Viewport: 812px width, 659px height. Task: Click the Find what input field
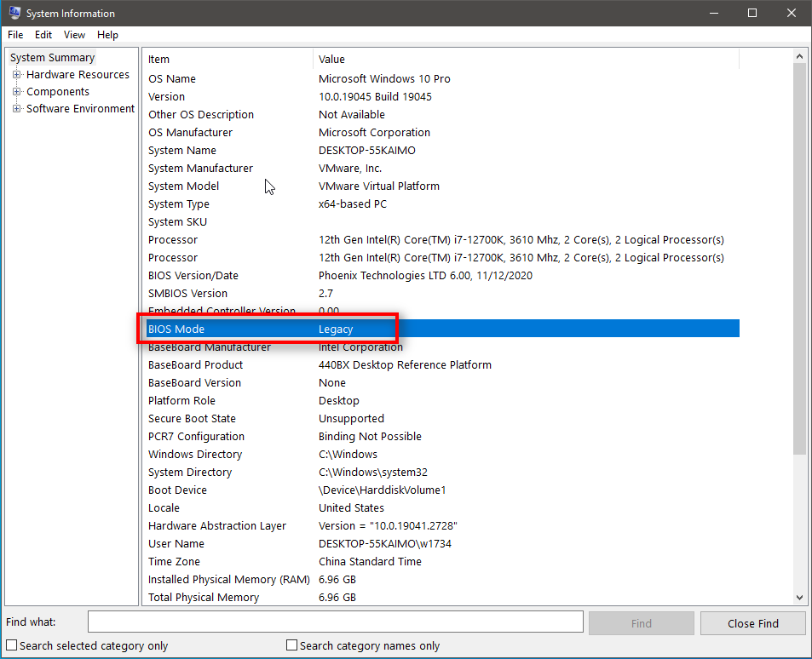click(336, 622)
